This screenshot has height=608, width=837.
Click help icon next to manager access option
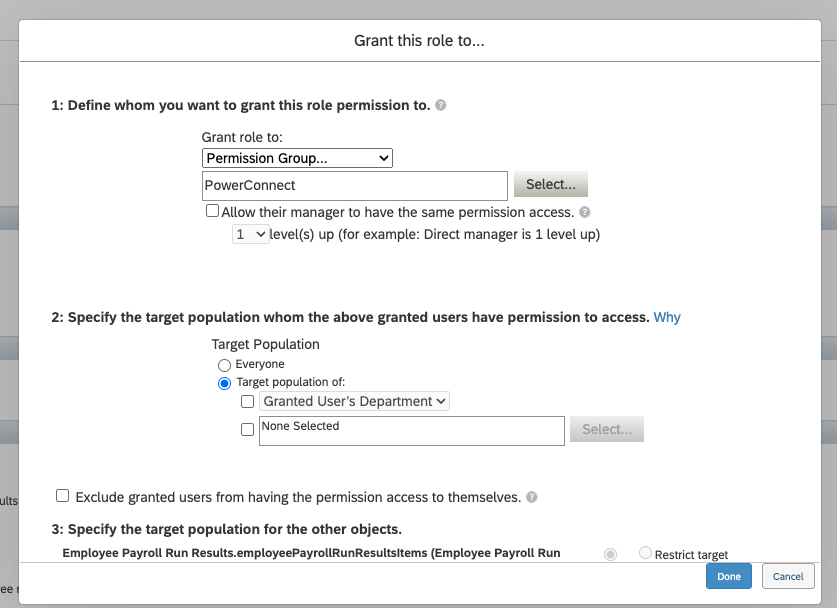pos(585,212)
